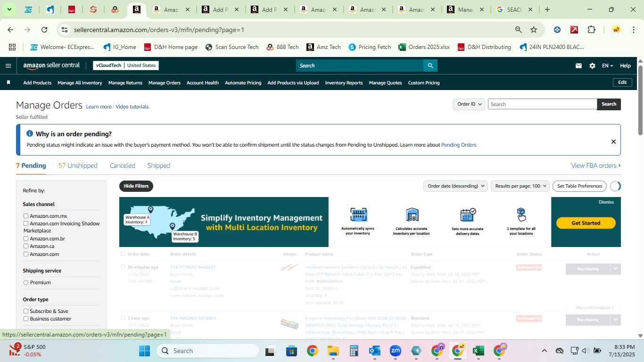Open Chrome's three-dot menu
Image resolution: width=644 pixels, height=362 pixels.
(633, 30)
